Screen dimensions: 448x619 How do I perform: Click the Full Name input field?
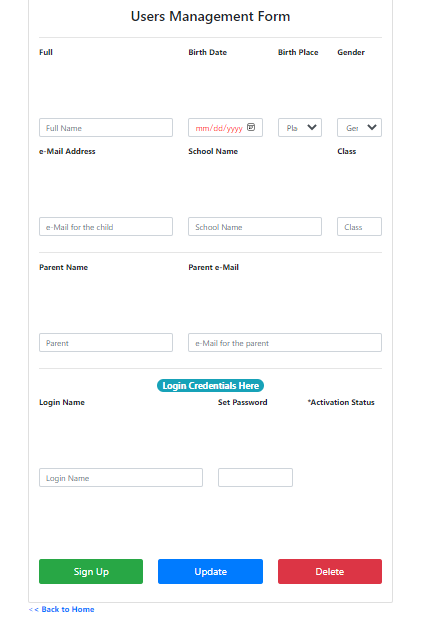[x=106, y=128]
